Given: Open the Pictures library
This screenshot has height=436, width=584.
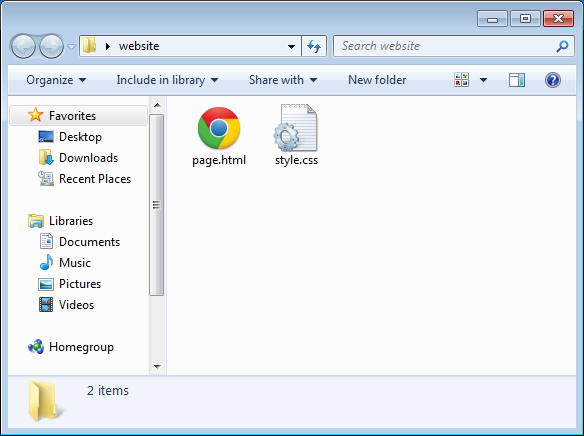Looking at the screenshot, I should coord(80,284).
